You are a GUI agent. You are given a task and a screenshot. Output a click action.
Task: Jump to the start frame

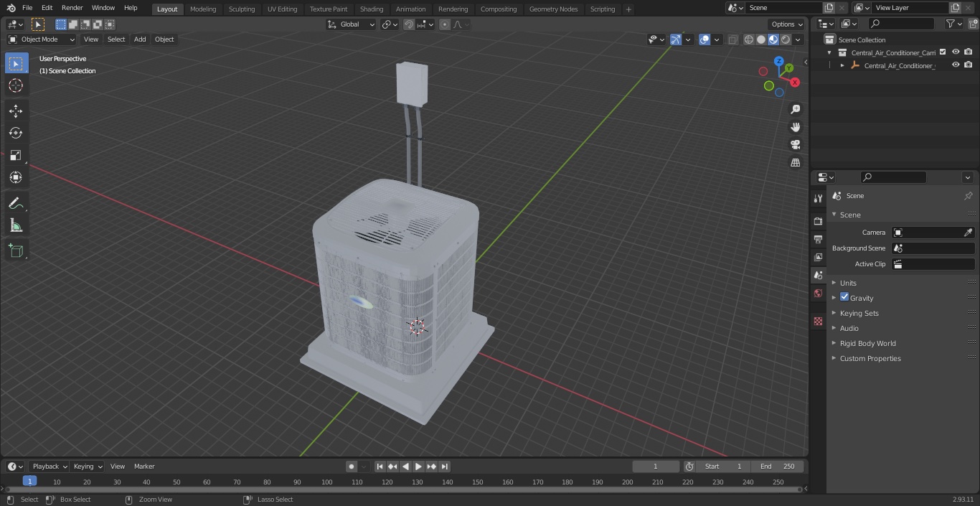click(380, 467)
